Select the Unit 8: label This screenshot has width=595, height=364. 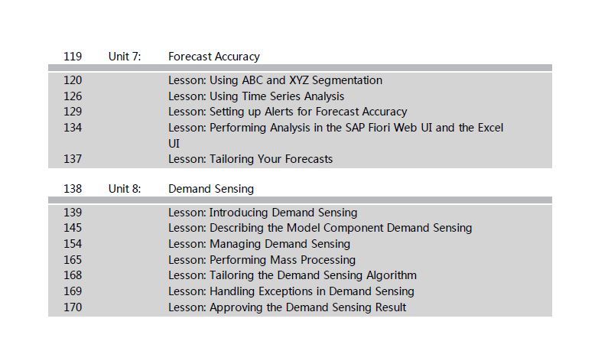click(x=125, y=189)
